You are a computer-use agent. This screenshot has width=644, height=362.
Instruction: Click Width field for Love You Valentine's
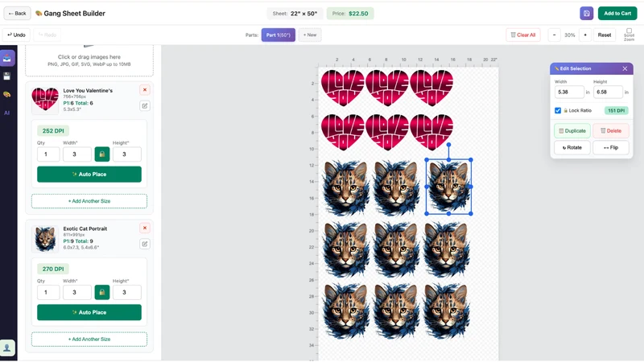pos(76,154)
